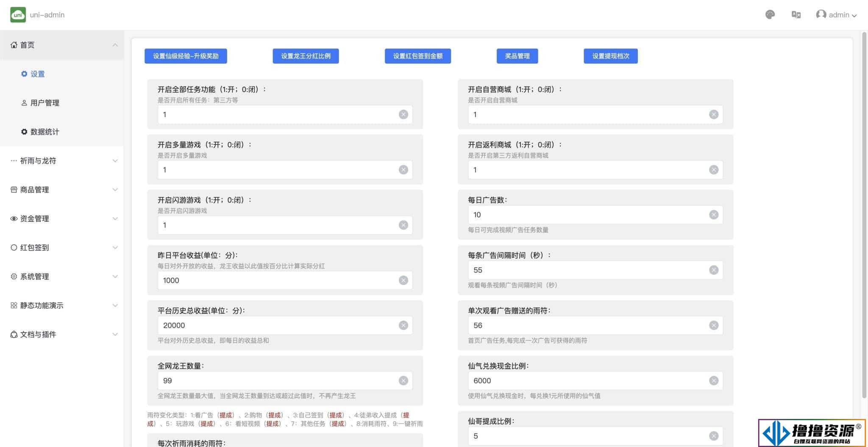Expand the 静态功能演示 menu chevron
This screenshot has height=447, width=868.
click(115, 305)
